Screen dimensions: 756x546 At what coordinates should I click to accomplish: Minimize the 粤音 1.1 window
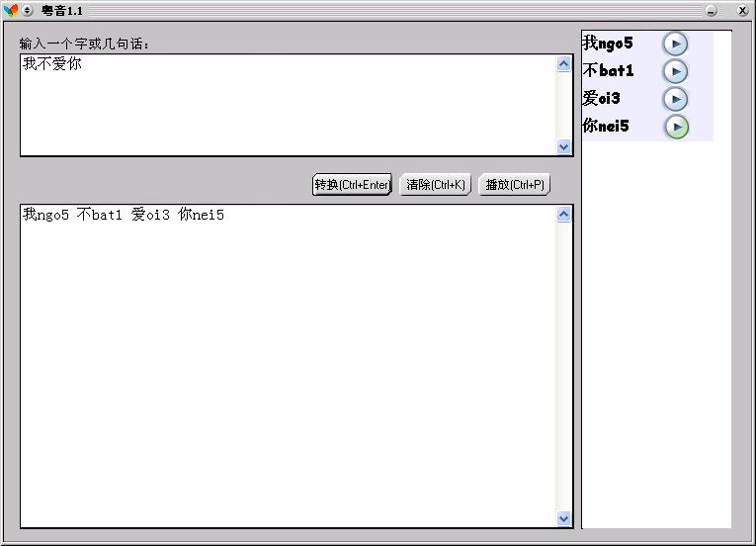click(x=711, y=10)
